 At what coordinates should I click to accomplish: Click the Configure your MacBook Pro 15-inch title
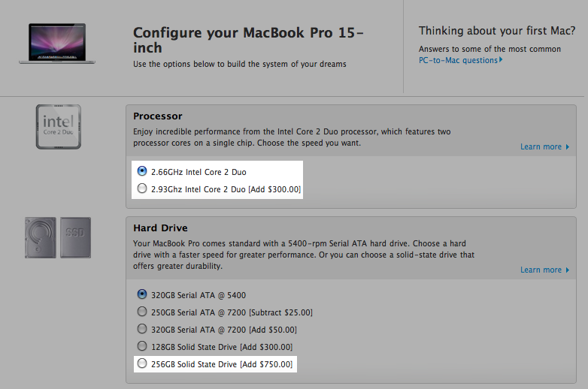click(x=248, y=40)
